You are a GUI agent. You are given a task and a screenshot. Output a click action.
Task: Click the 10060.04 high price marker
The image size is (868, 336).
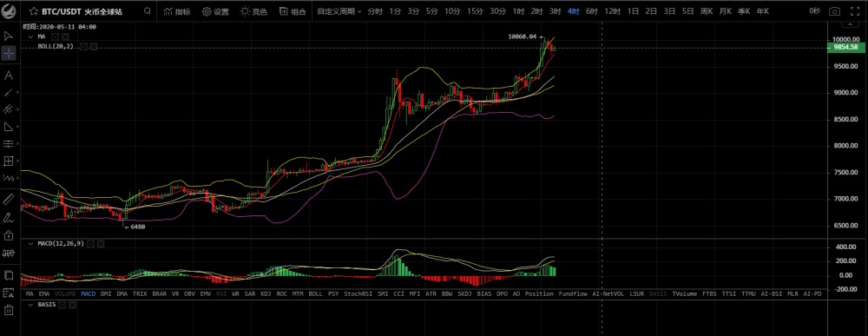tap(522, 36)
